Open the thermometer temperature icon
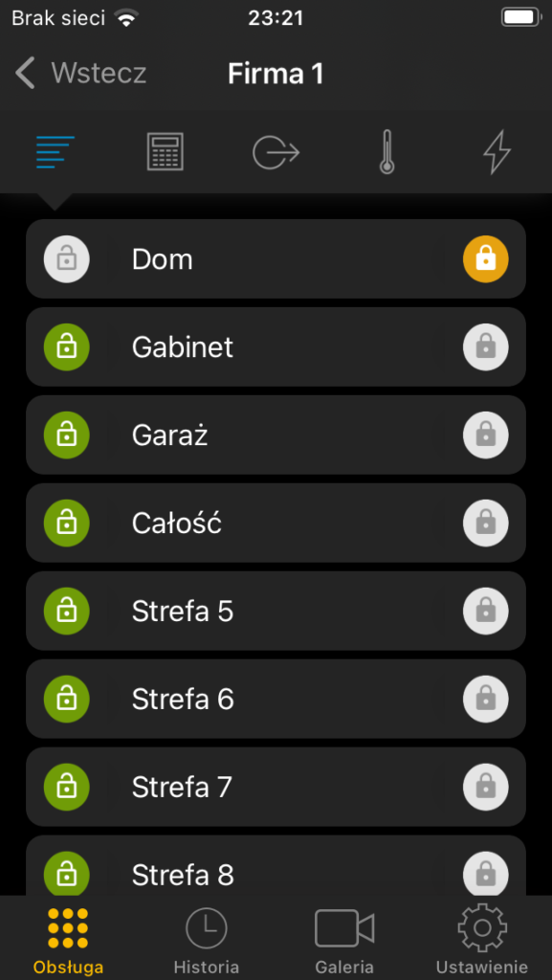Screen dimensions: 552x980 (386, 152)
